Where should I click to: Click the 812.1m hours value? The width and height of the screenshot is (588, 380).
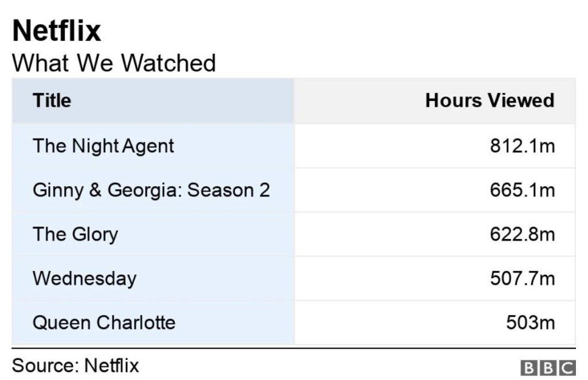(523, 145)
